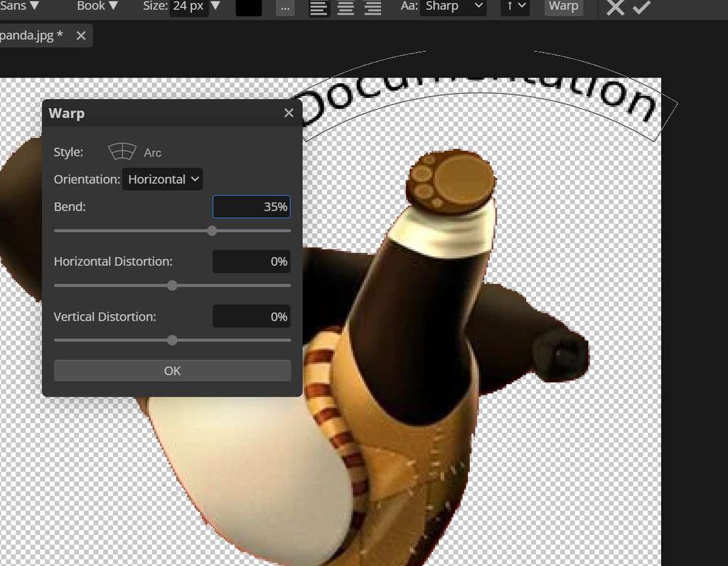Open the text direction dropdown

(515, 6)
